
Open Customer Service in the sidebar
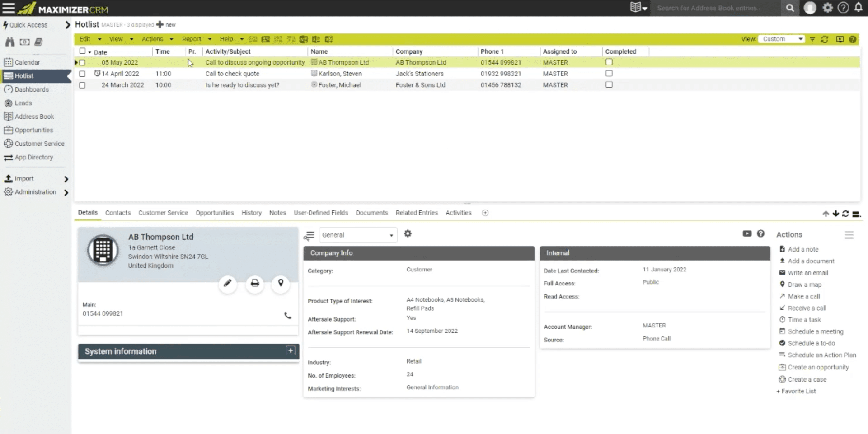tap(39, 144)
